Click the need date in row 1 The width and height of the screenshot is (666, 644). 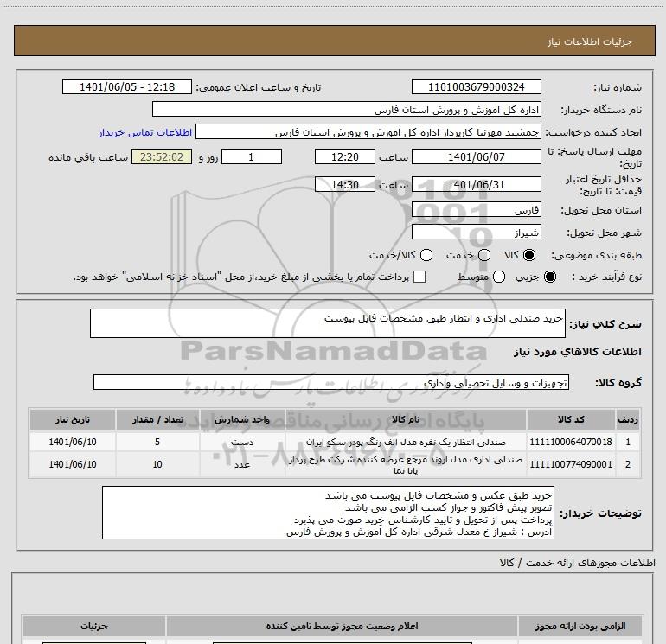[72, 442]
